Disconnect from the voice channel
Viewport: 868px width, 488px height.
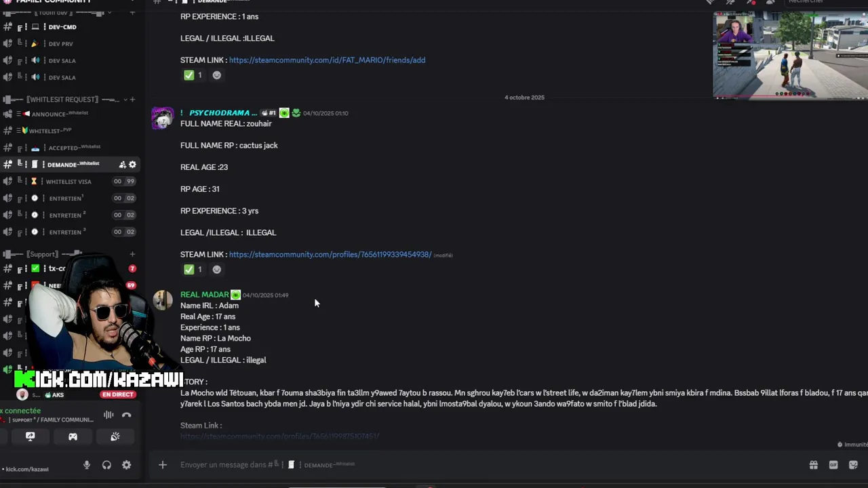[126, 415]
